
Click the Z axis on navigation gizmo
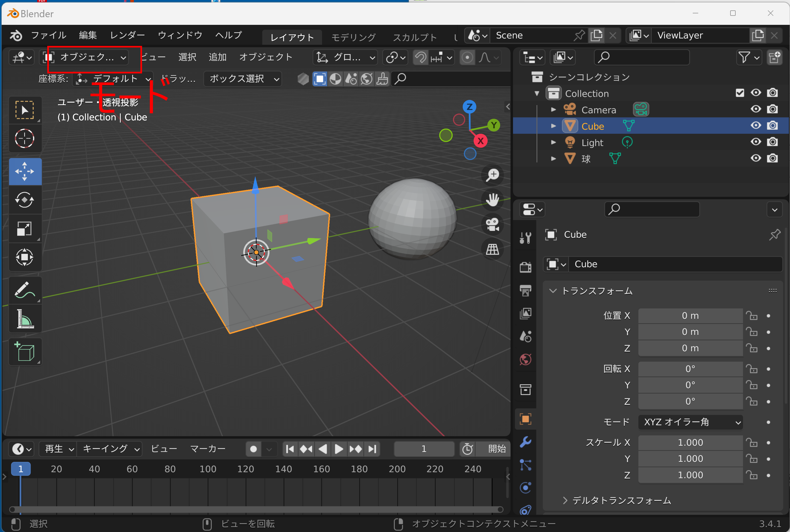pyautogui.click(x=470, y=107)
